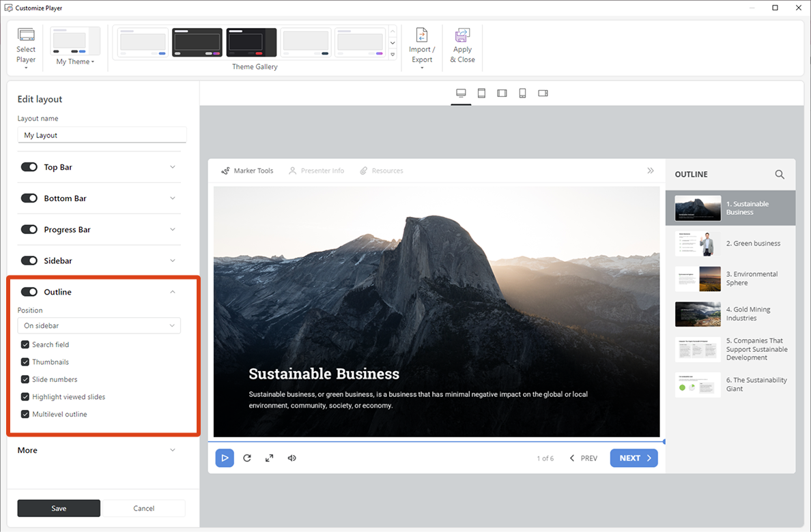Click the Save button
The width and height of the screenshot is (811, 532).
click(x=59, y=508)
